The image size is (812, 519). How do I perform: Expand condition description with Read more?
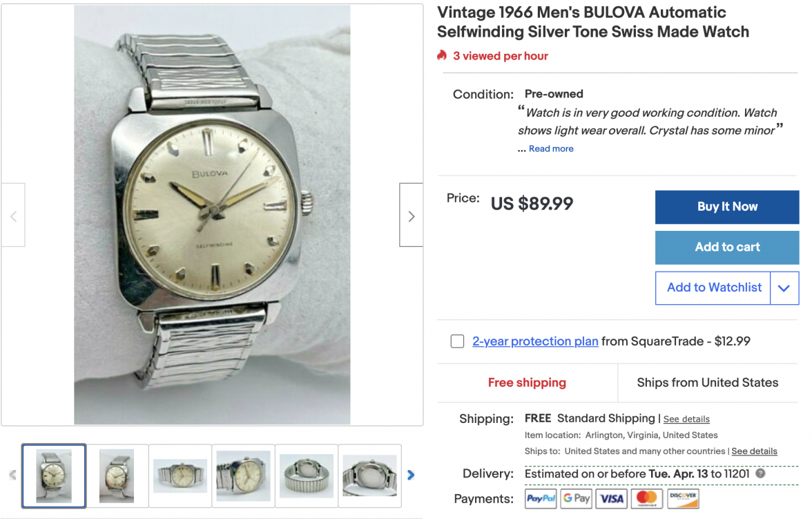(551, 149)
